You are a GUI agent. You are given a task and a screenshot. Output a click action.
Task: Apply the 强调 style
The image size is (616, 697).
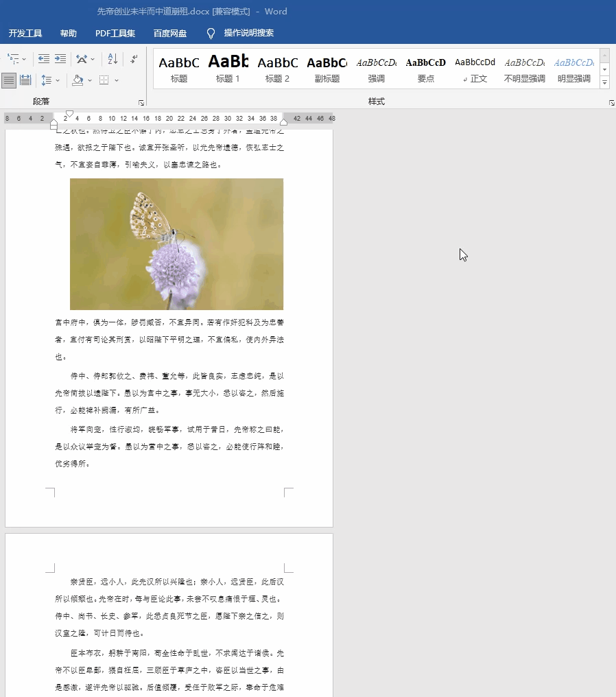tap(376, 69)
